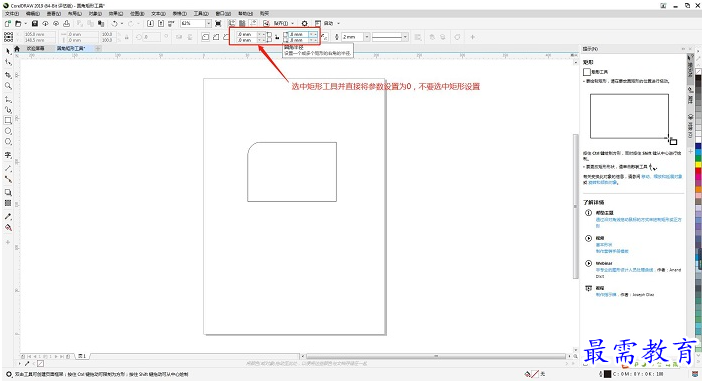Expand the Open recent arrow
This screenshot has width=705, height=383.
pos(25,23)
